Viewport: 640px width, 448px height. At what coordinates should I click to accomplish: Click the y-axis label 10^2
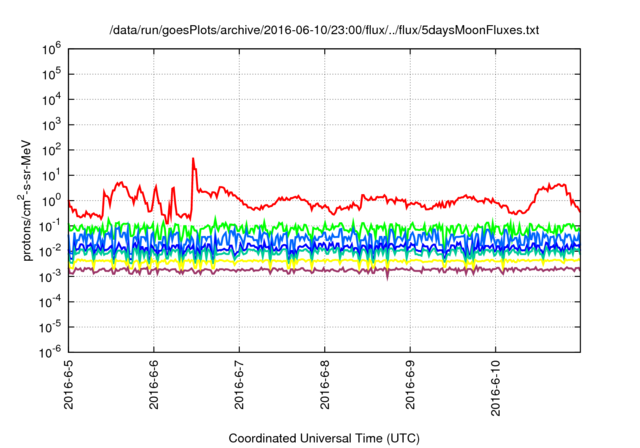point(52,151)
